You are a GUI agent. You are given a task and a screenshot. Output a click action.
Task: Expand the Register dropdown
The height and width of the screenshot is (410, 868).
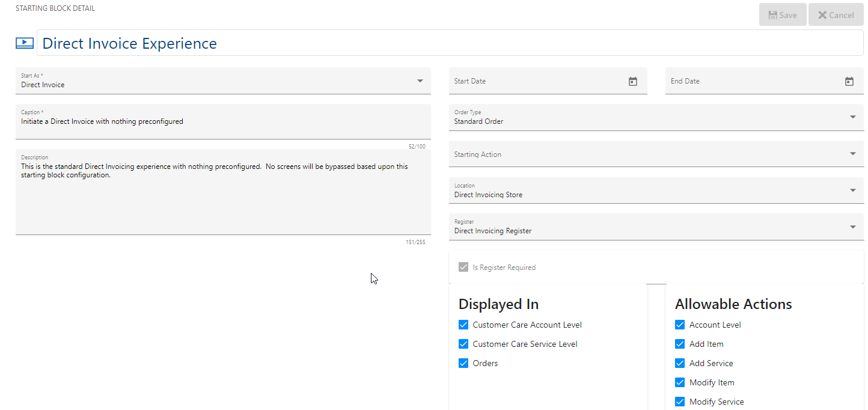656,227
